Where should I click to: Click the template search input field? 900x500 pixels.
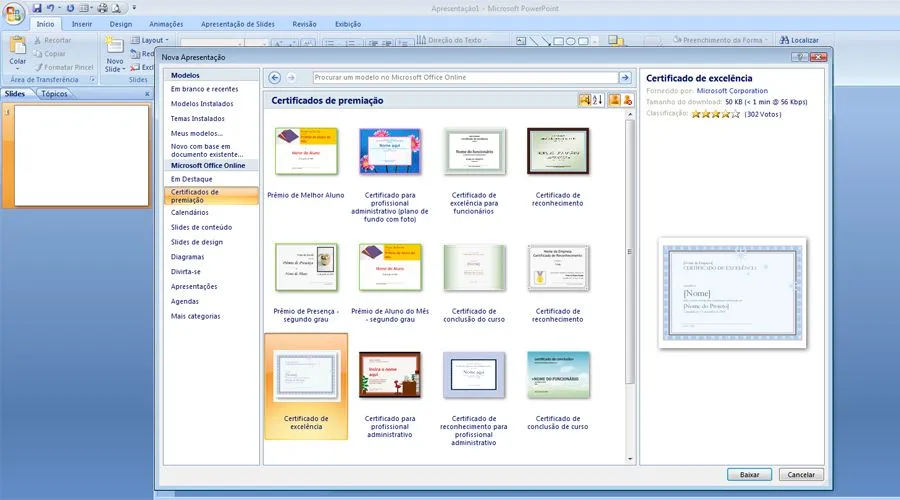pos(465,77)
